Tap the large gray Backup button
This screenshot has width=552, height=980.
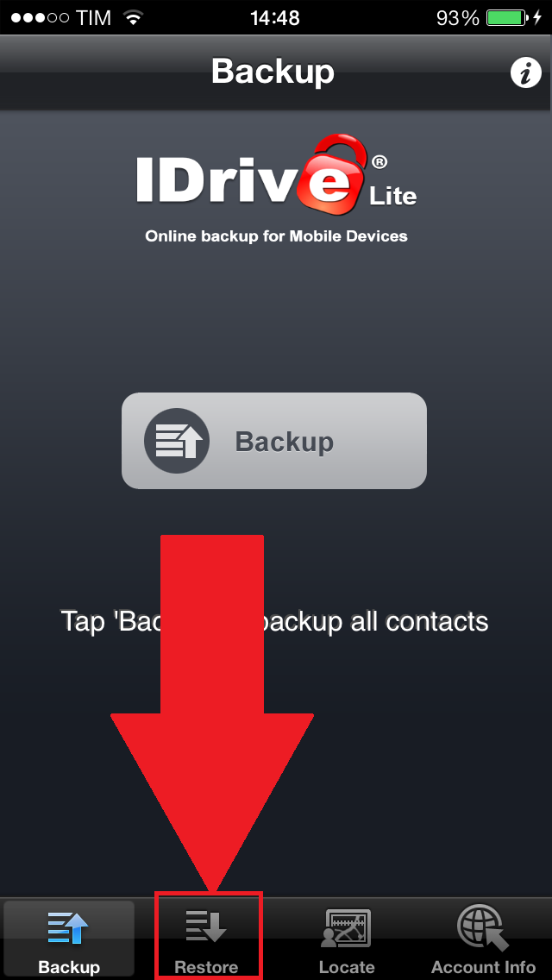pos(273,441)
